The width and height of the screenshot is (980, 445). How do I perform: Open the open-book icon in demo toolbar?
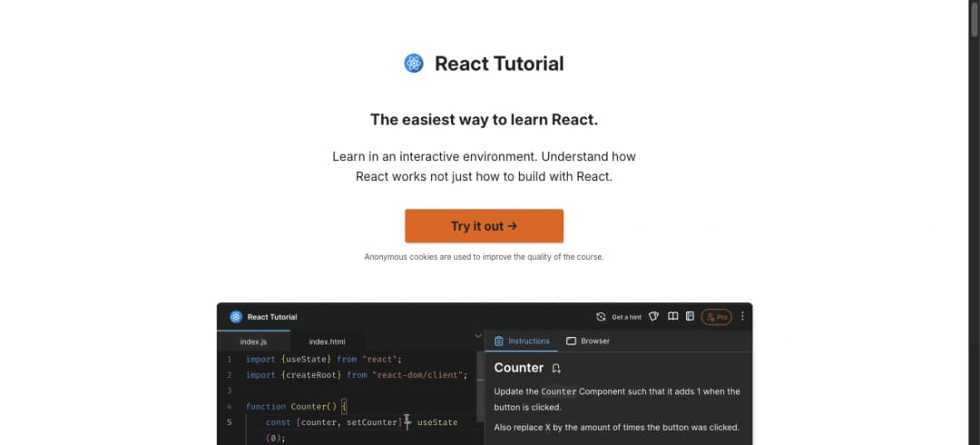click(672, 317)
